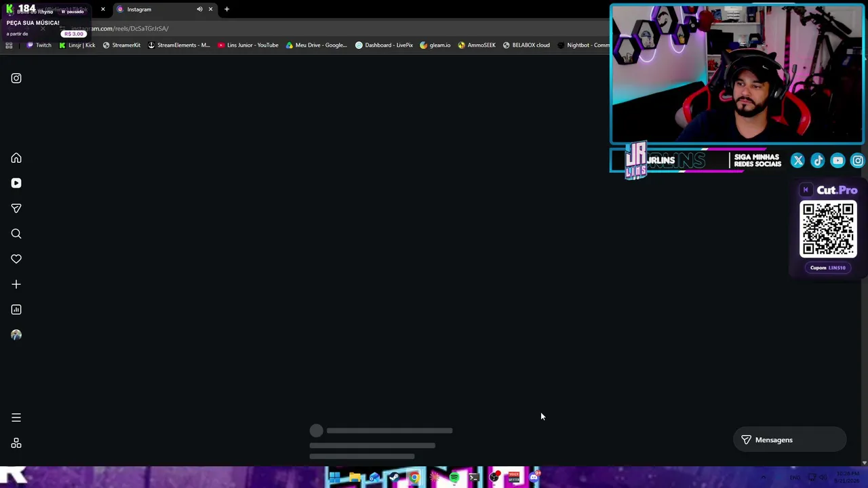
Task: Open File Explorer from the taskbar
Action: click(x=354, y=478)
